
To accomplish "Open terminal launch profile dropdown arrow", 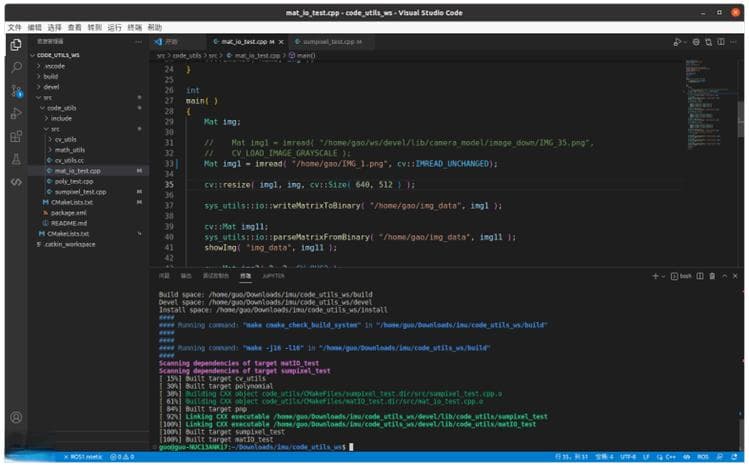I will (663, 276).
